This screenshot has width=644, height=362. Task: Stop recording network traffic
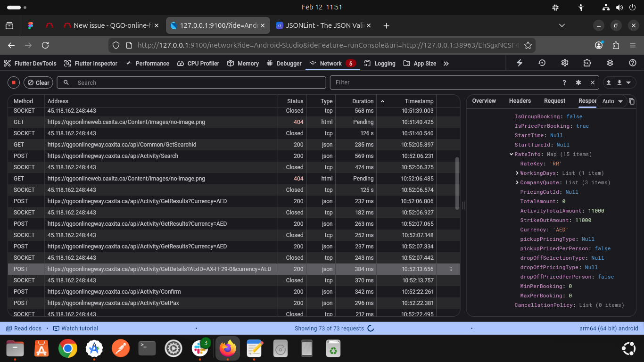[14, 82]
